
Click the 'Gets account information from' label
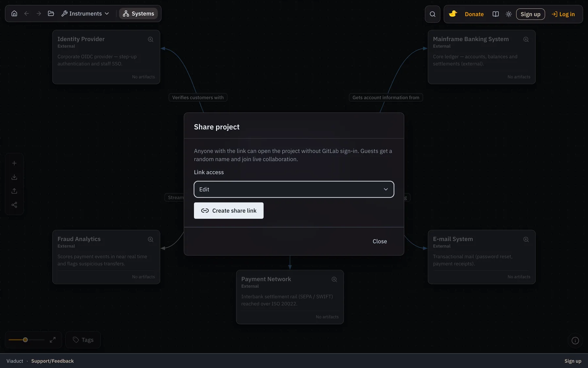coord(386,97)
